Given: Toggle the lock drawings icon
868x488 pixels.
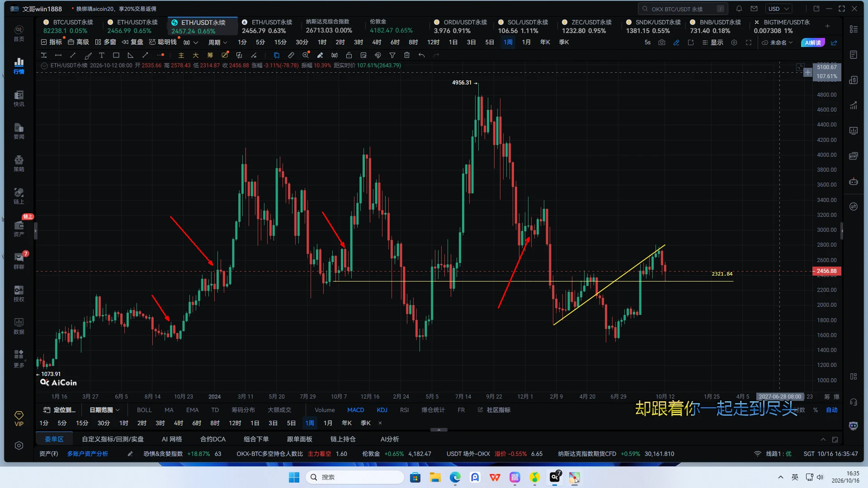Looking at the screenshot, I should [349, 55].
